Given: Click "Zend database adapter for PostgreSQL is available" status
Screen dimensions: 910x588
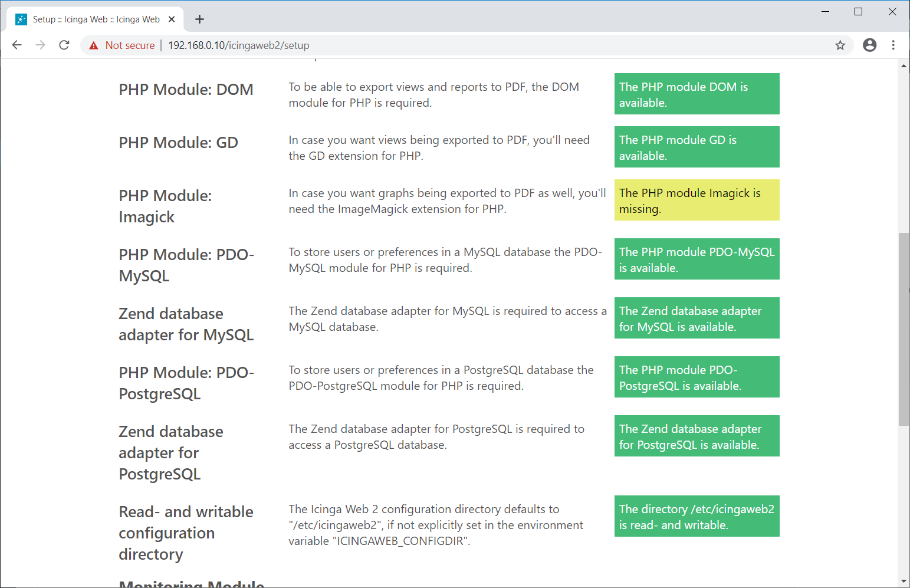Looking at the screenshot, I should click(697, 436).
